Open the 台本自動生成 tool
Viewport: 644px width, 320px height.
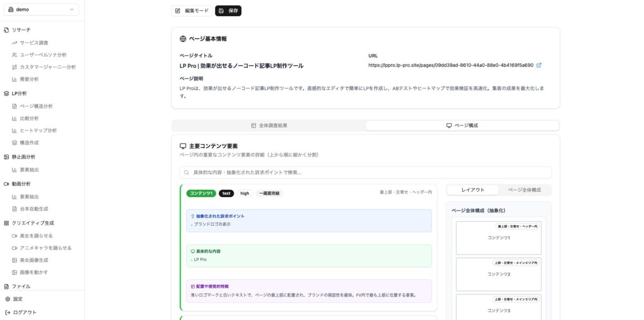coord(33,209)
